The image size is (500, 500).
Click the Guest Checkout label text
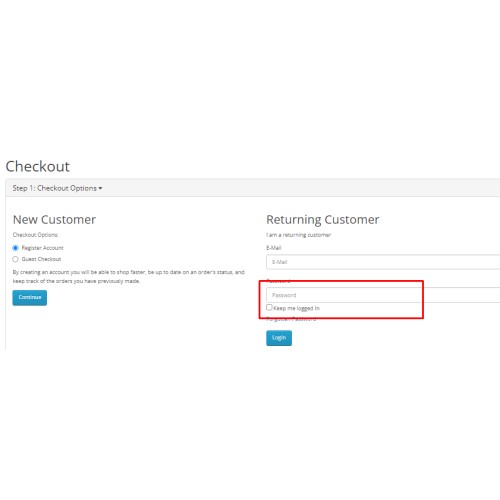point(41,259)
